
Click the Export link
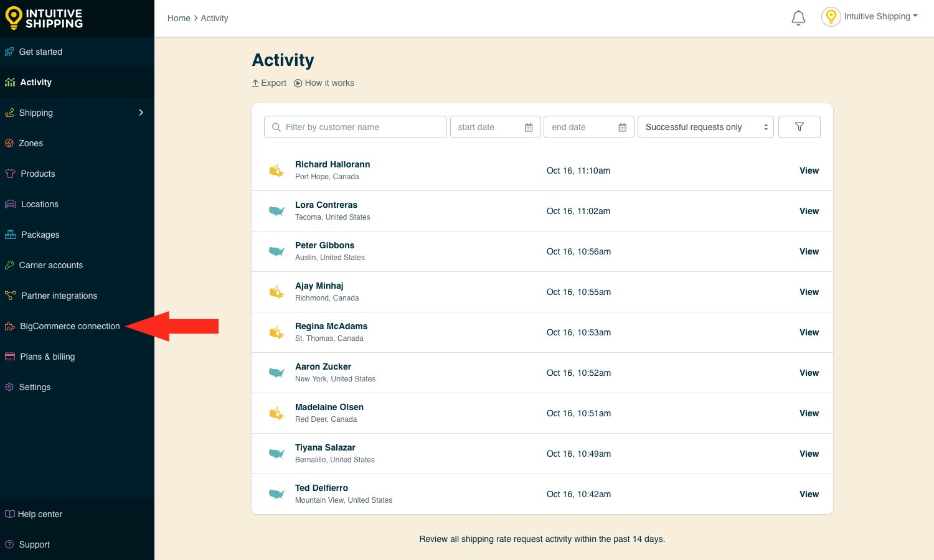[x=269, y=83]
